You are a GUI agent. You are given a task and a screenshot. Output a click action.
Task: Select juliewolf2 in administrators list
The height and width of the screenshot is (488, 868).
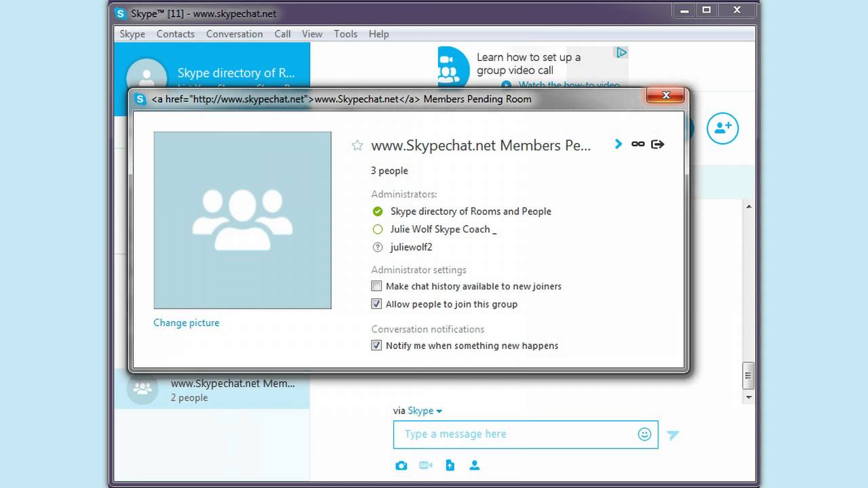411,247
